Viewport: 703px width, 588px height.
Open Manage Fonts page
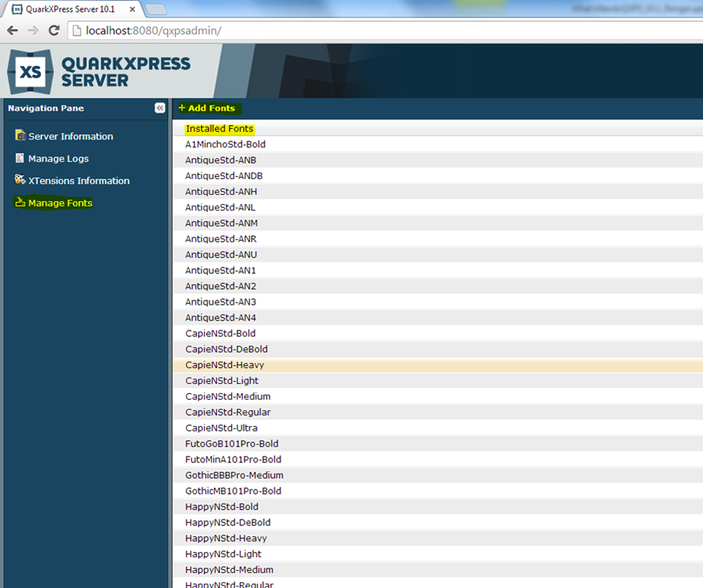(60, 203)
